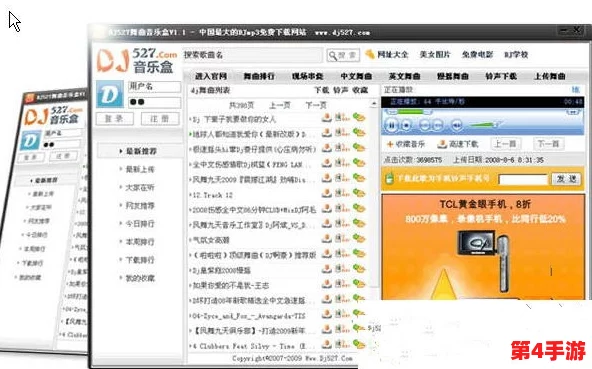Download the song 下辈子我要做你的女人
592x369 pixels.
pos(327,118)
